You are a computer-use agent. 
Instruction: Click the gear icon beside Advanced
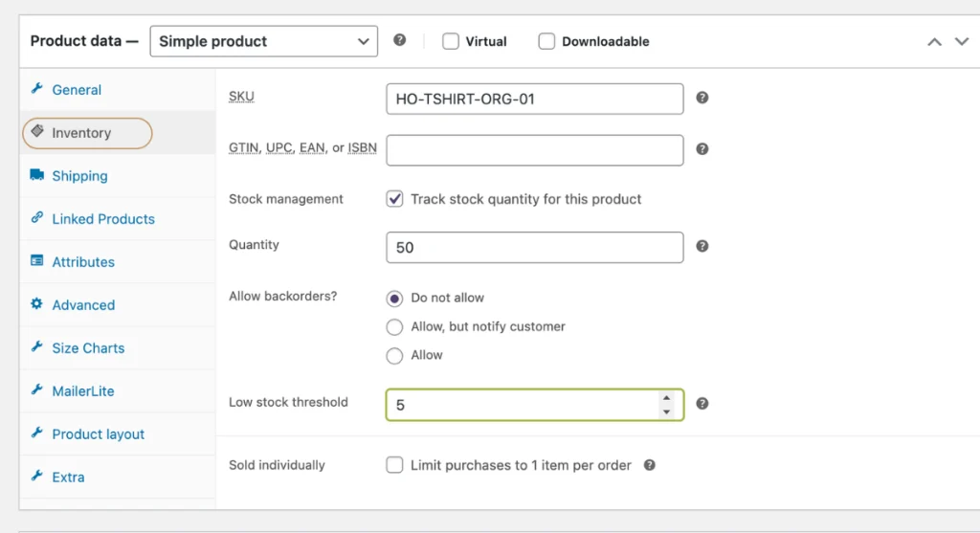(37, 303)
